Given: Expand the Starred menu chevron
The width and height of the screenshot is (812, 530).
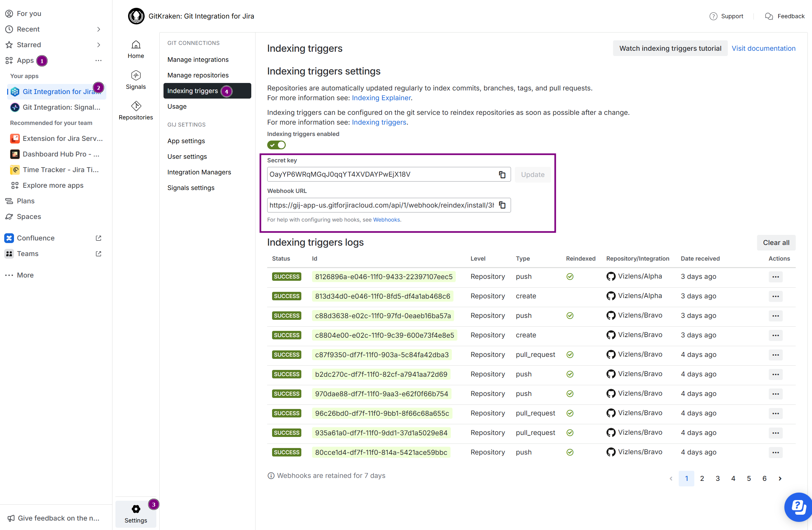Looking at the screenshot, I should 98,45.
